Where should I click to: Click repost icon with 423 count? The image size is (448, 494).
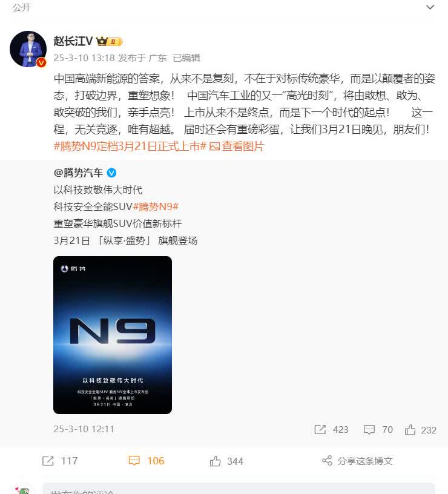(x=331, y=429)
